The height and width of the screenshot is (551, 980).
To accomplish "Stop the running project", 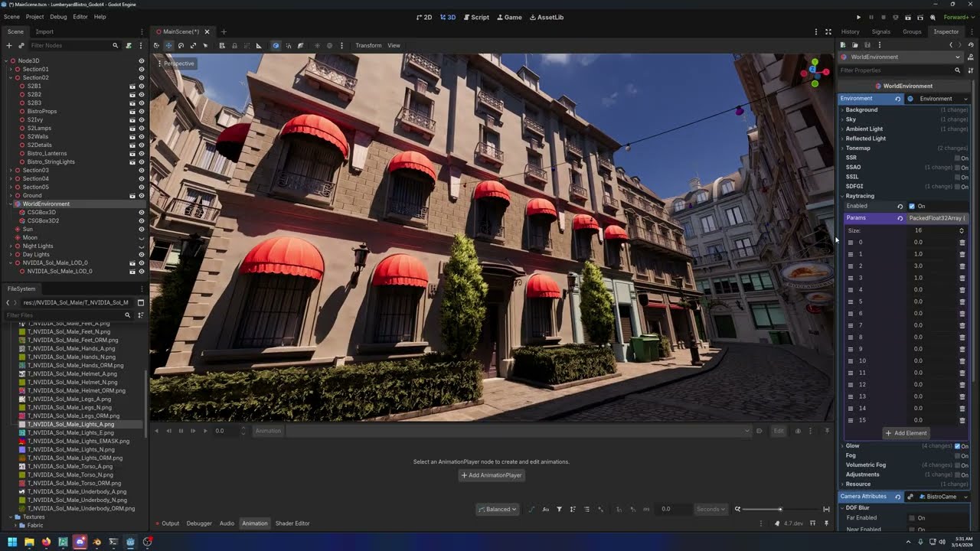I will click(883, 17).
